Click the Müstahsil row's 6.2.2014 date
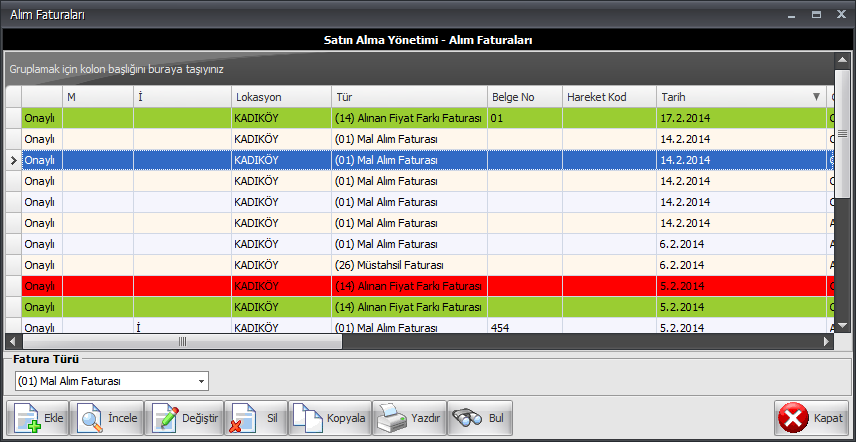The height and width of the screenshot is (442, 856). [x=741, y=265]
